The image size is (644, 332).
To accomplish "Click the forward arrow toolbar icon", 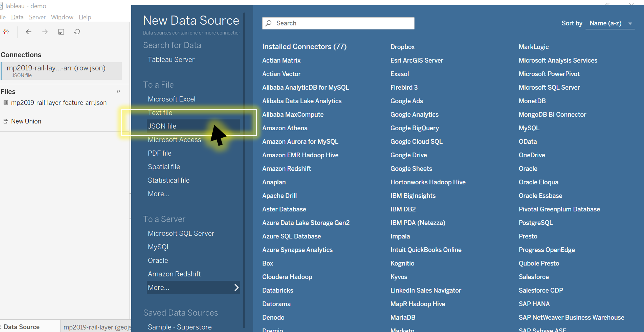I will (x=45, y=32).
